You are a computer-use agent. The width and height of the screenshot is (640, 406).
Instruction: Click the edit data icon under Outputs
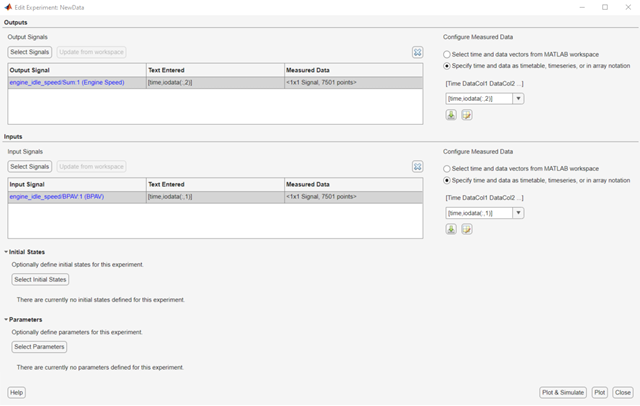point(467,115)
